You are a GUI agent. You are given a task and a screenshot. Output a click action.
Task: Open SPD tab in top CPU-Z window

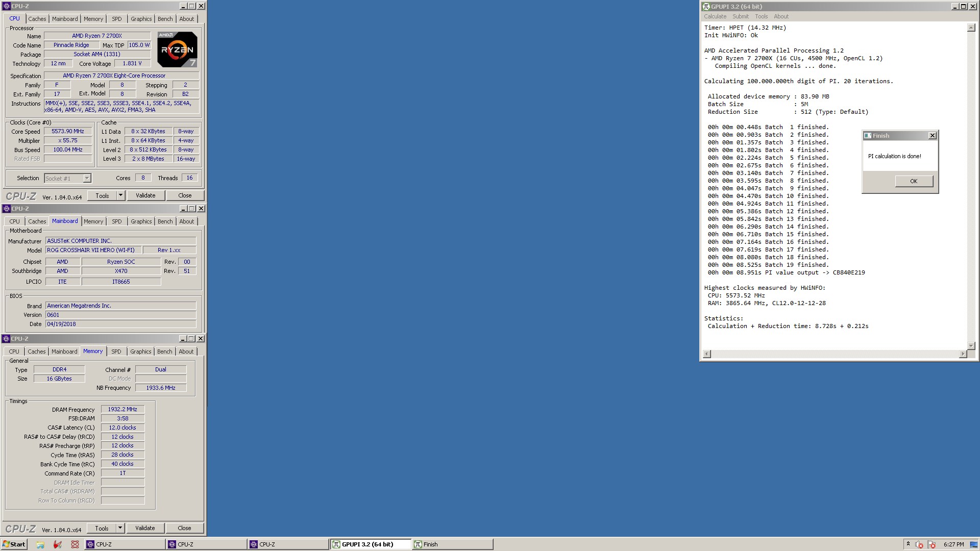click(x=117, y=19)
